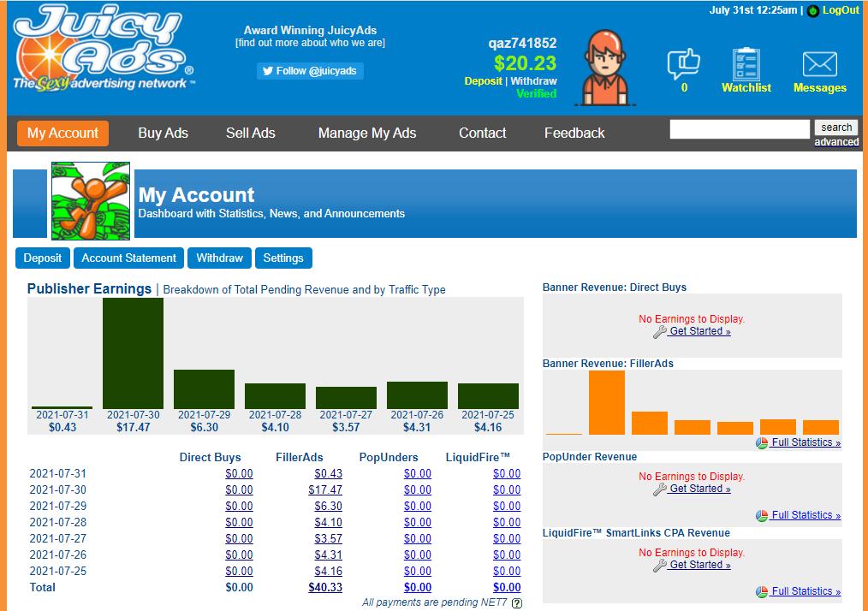Click the search button
Screen dimensions: 868x611
(x=835, y=128)
